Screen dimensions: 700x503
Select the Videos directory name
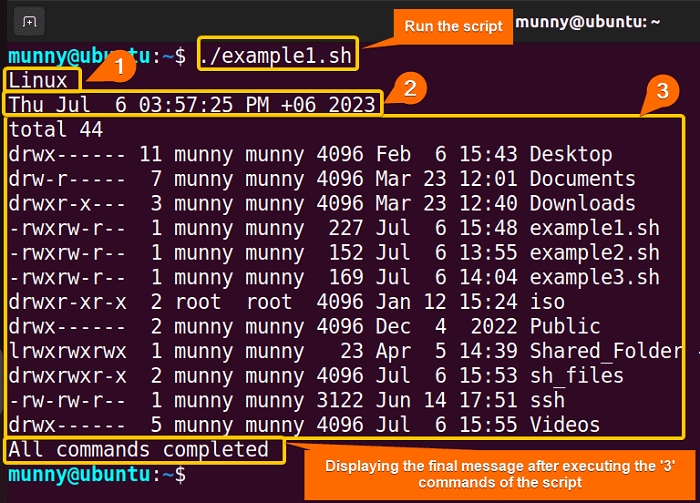(565, 425)
